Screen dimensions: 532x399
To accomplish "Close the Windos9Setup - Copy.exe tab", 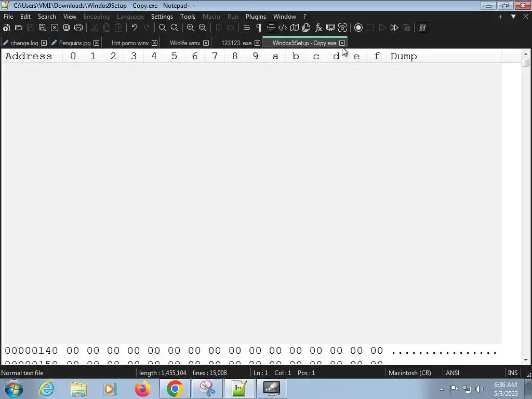I will 342,43.
